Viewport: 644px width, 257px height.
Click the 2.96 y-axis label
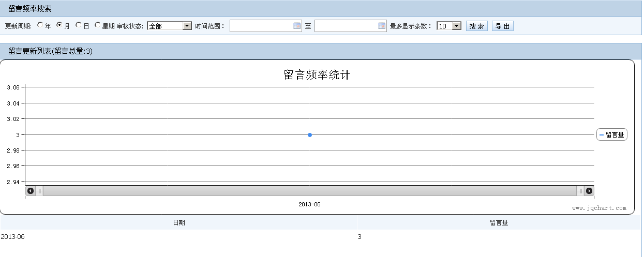point(13,166)
